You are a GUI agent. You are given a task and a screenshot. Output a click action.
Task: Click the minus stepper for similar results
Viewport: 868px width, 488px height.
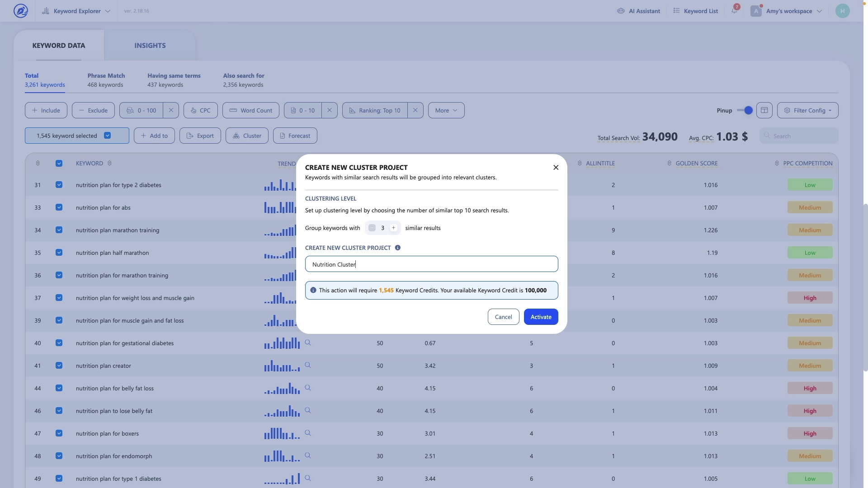372,228
